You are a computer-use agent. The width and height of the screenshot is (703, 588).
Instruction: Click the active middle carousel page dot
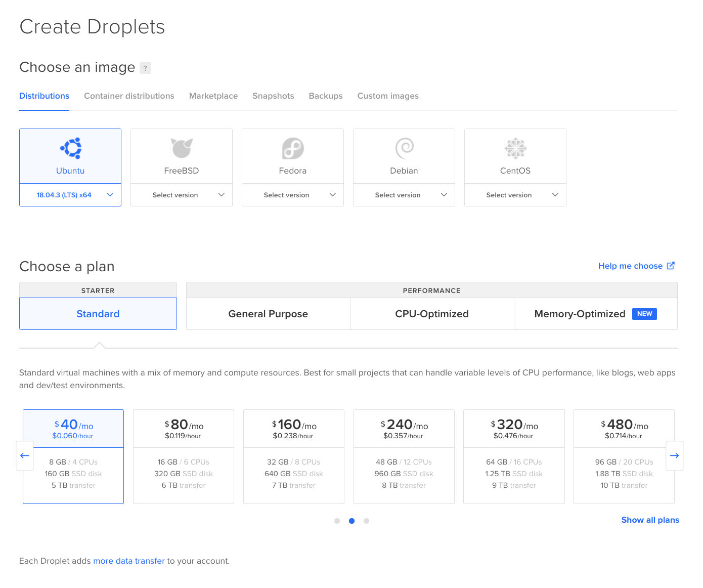(x=352, y=521)
